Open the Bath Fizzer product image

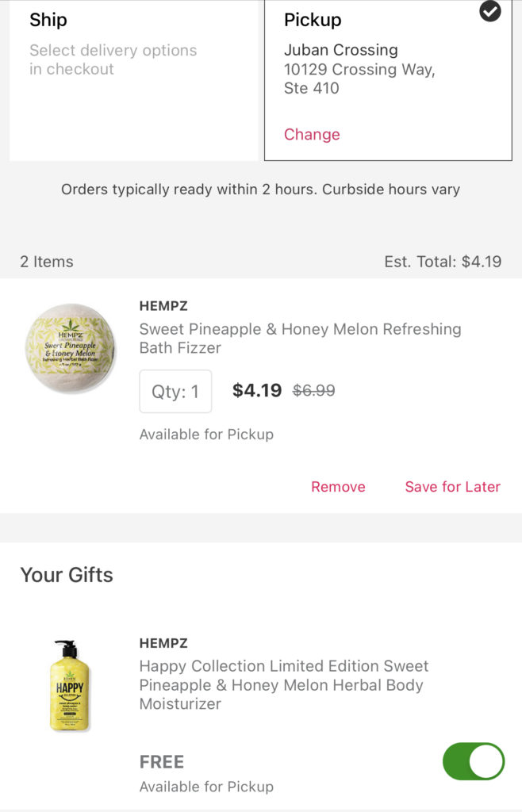click(70, 348)
